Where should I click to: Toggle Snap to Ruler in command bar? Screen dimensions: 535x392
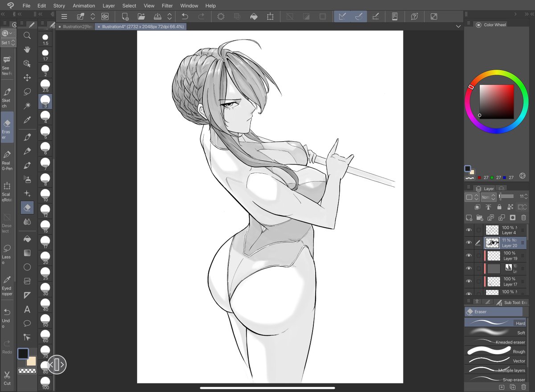(342, 16)
